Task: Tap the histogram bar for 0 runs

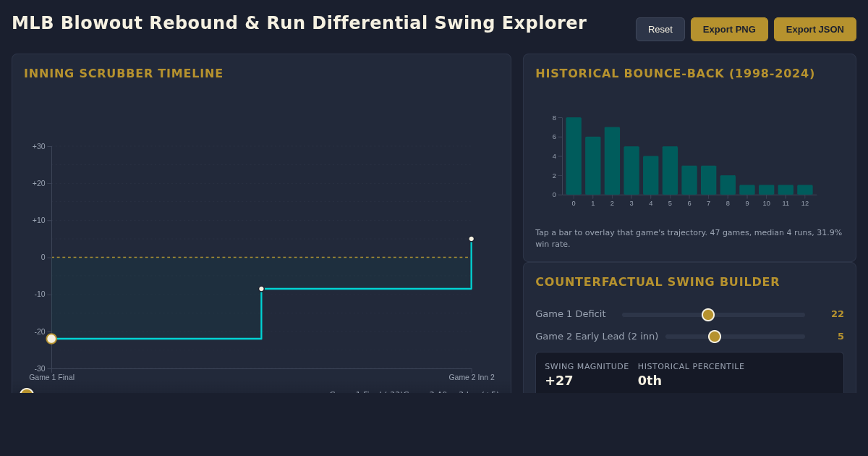Action: 574,156
